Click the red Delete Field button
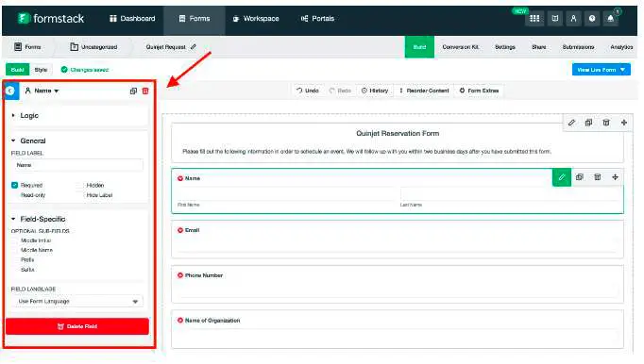 pos(77,326)
